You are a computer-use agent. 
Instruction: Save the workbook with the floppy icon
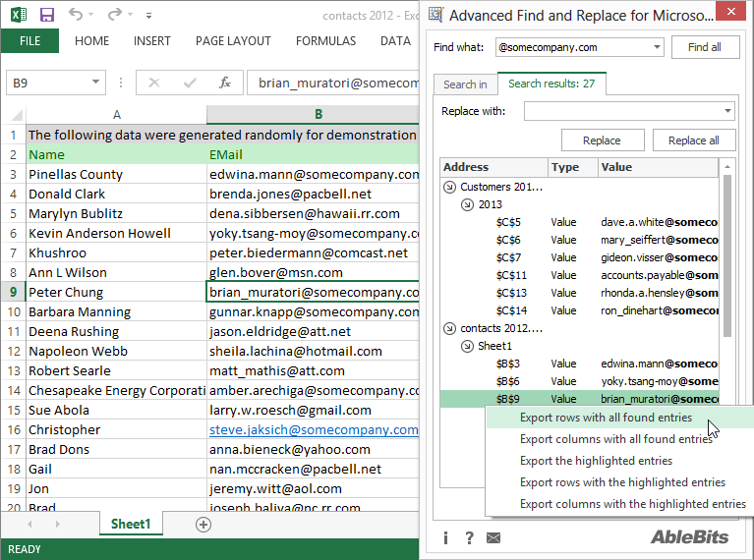point(46,15)
